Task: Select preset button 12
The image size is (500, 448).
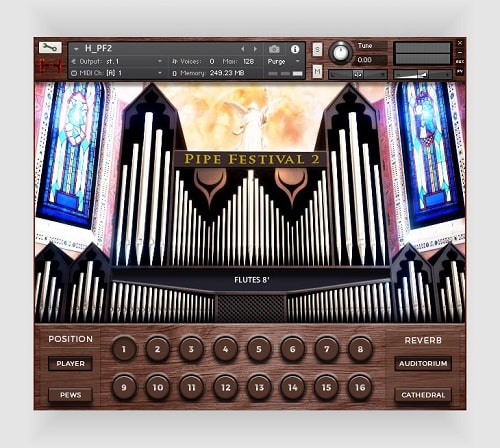Action: point(225,387)
